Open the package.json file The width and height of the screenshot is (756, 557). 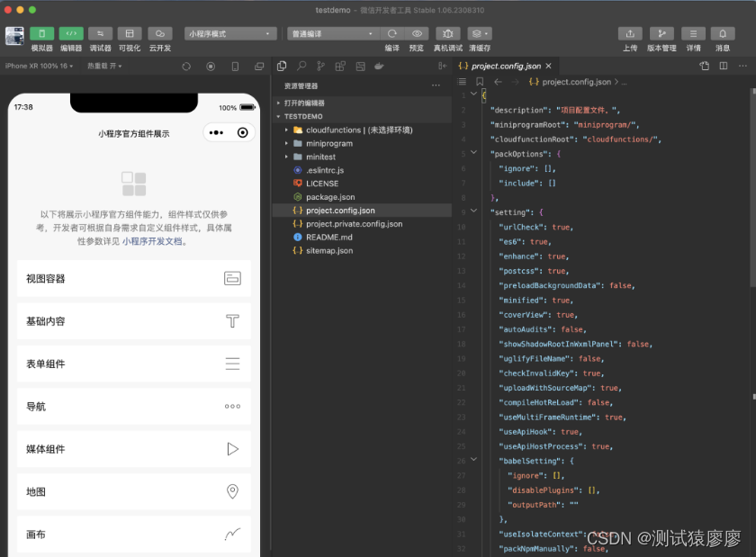[x=364, y=197]
